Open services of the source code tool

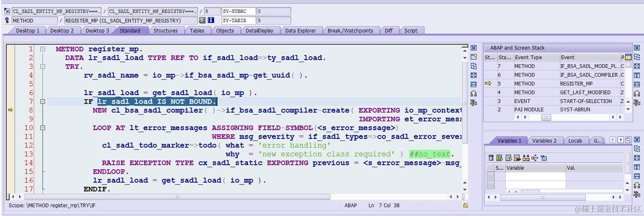[474, 93]
